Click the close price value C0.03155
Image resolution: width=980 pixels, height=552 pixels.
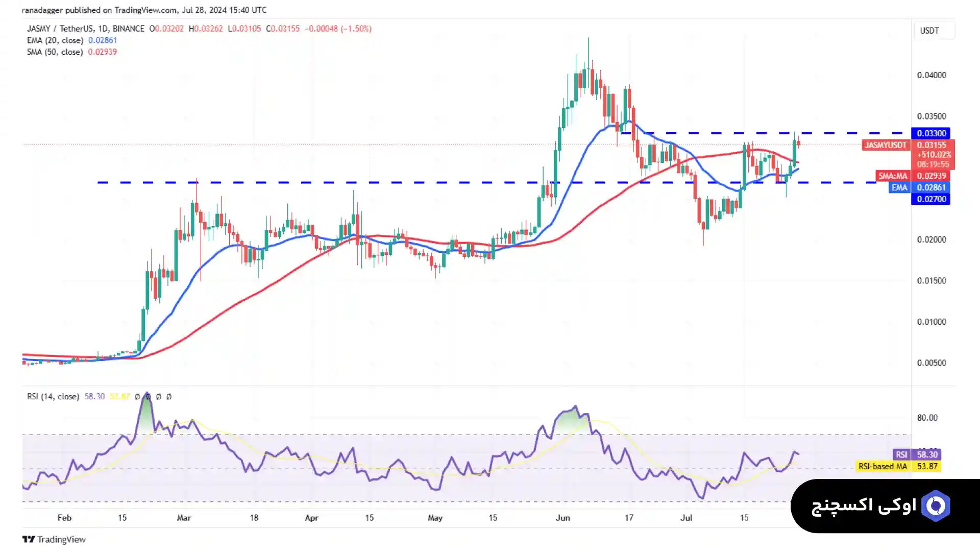point(283,29)
